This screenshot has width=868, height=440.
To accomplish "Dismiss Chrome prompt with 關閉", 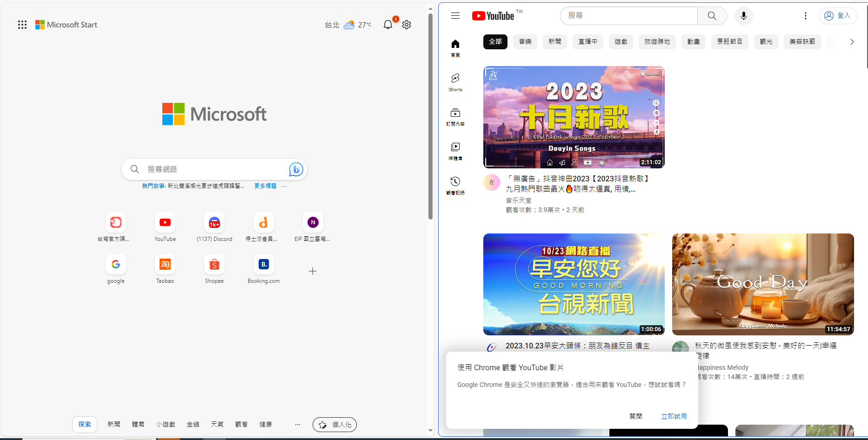I will 636,416.
